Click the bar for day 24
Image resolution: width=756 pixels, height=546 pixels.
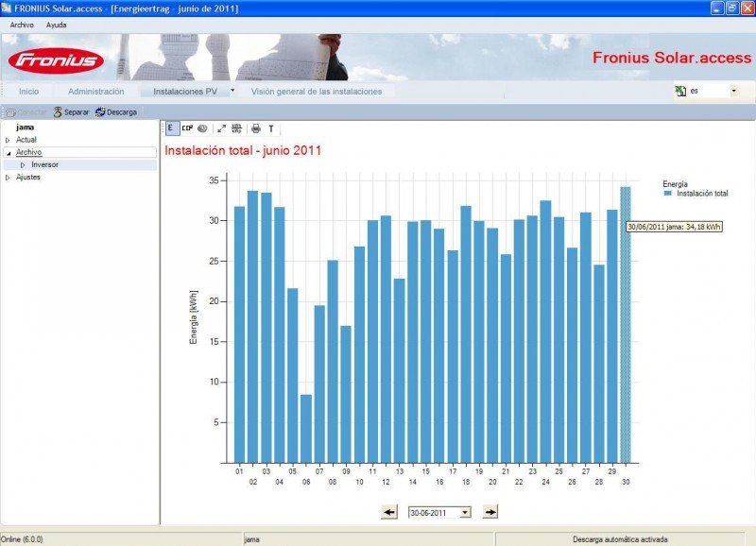tap(545, 332)
